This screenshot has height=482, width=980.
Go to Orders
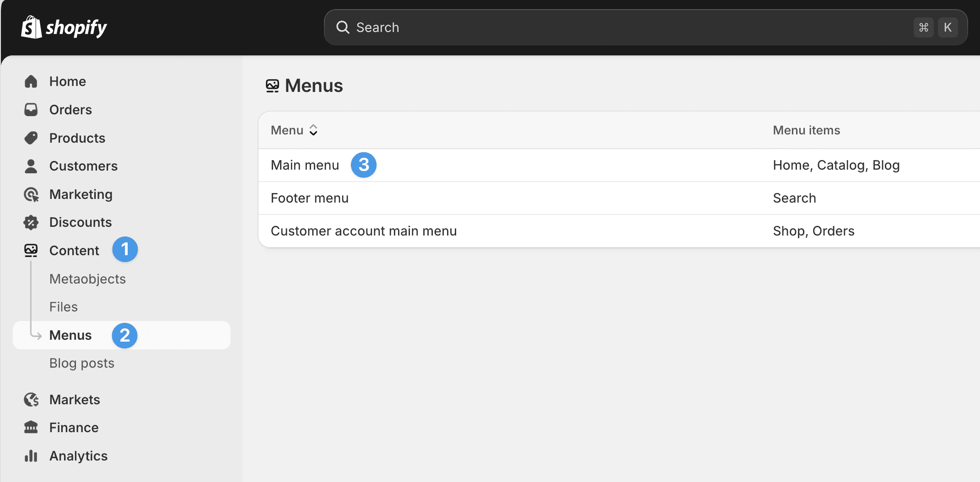(x=70, y=110)
